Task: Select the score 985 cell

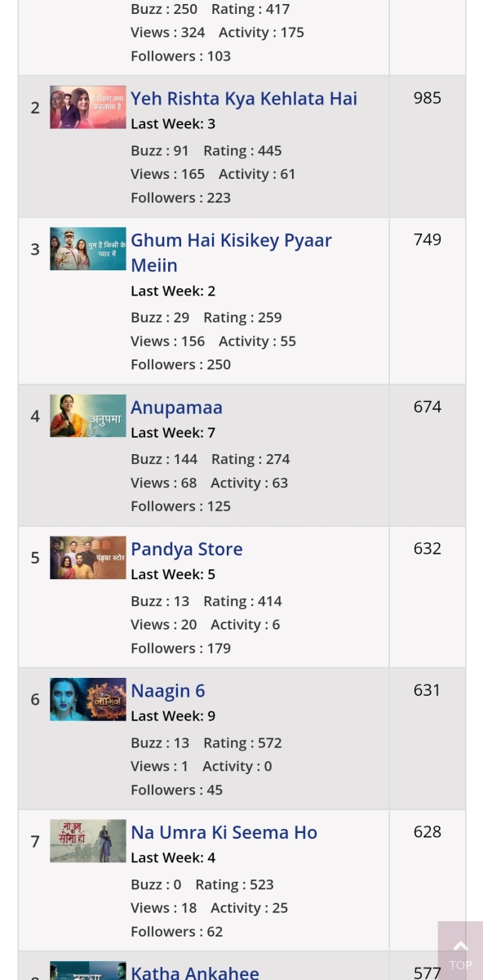Action: (428, 147)
